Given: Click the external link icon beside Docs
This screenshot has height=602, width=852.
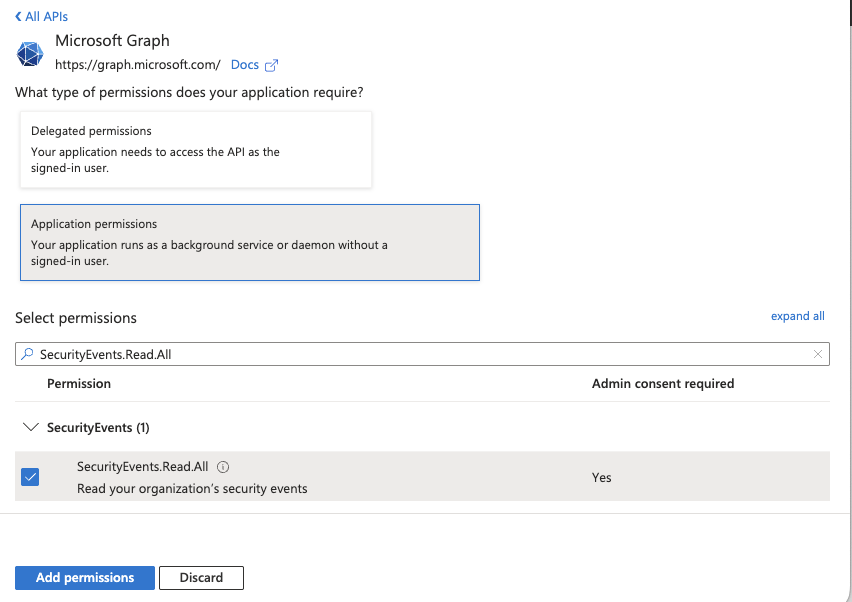Looking at the screenshot, I should [x=271, y=65].
